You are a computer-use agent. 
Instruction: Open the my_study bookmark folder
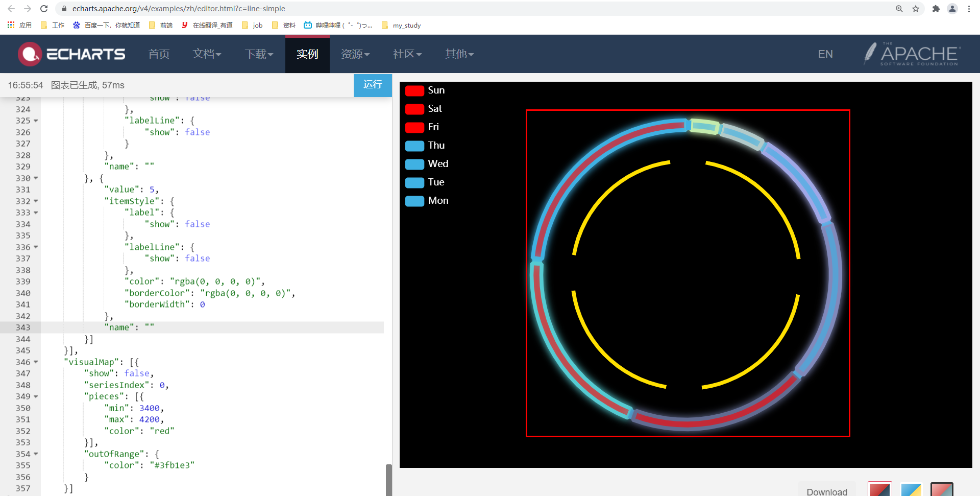click(401, 25)
